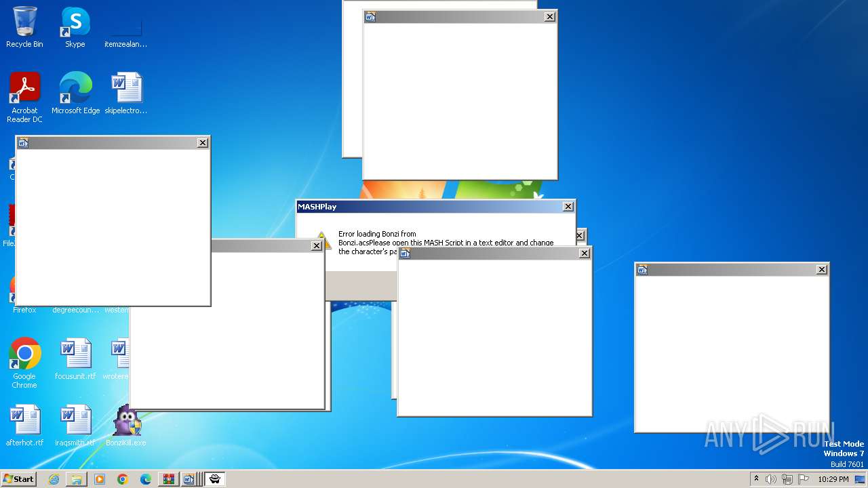Viewport: 868px width, 488px height.
Task: Open Chrome from the taskbar
Action: coord(123,479)
